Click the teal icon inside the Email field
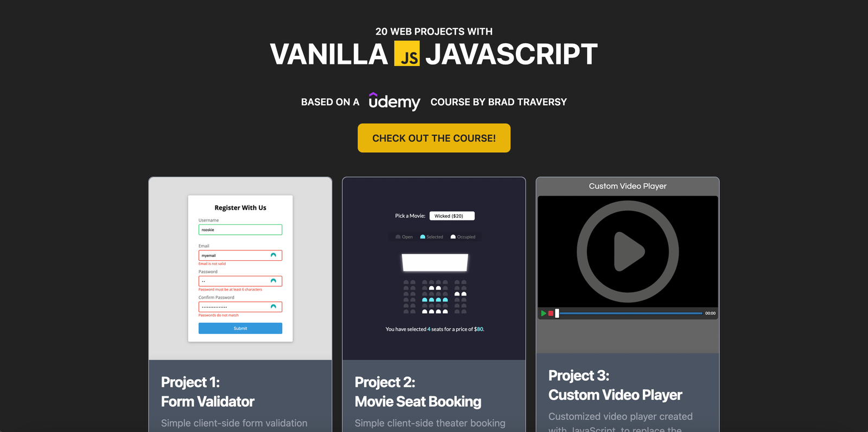 tap(273, 255)
